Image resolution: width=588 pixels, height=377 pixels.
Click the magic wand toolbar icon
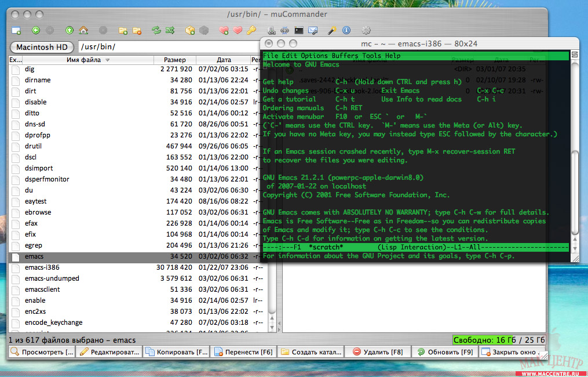[333, 30]
